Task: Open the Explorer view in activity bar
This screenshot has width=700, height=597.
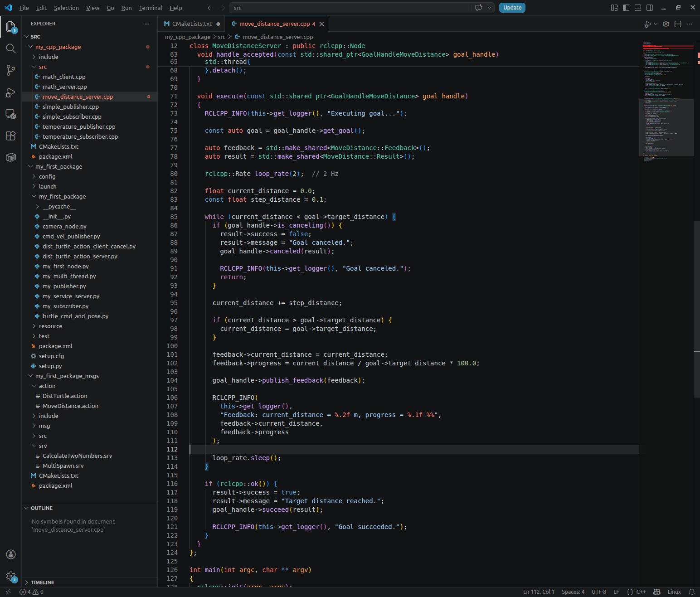Action: [x=11, y=27]
